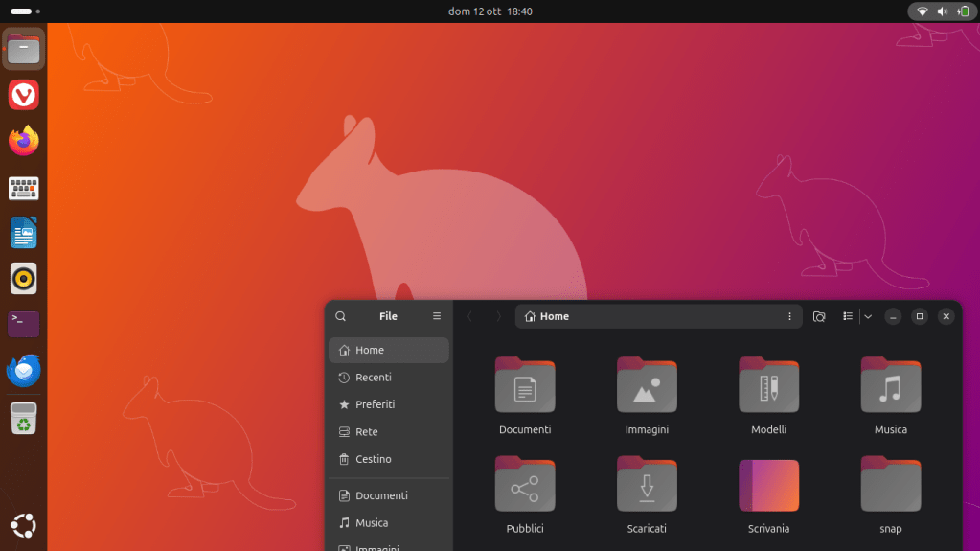Click Rete in the sidebar

(366, 432)
